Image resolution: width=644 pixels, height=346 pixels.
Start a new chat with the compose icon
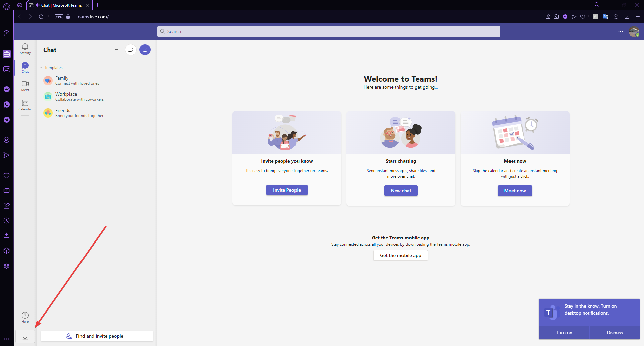(x=145, y=49)
